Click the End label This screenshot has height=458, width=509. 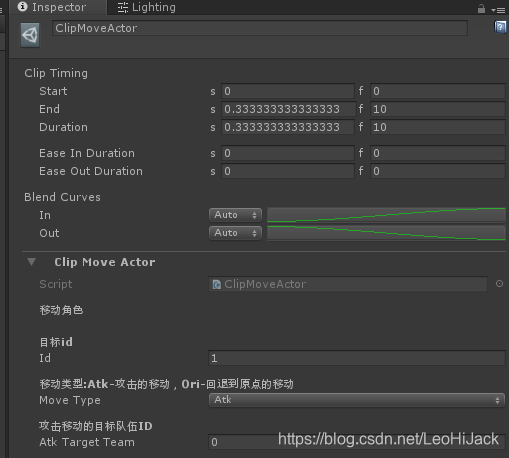(x=50, y=109)
